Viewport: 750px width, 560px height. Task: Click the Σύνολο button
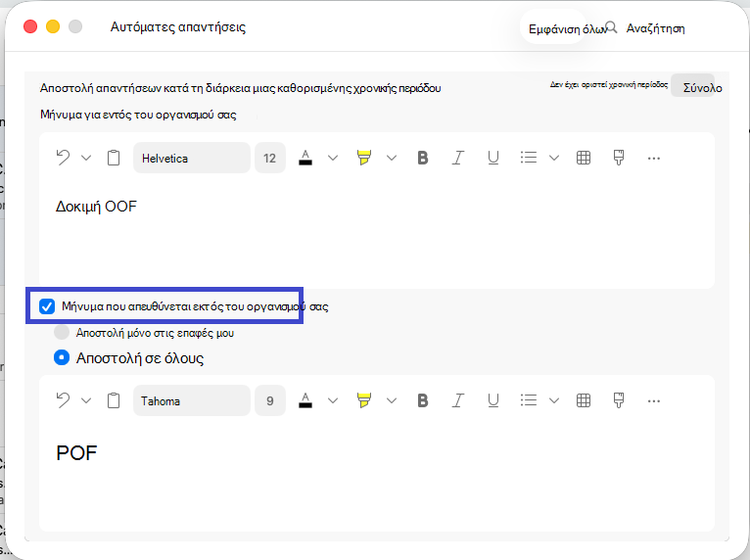[692, 85]
